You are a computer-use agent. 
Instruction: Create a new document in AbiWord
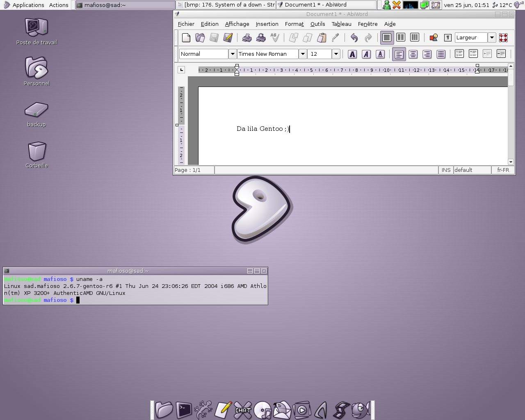click(186, 38)
